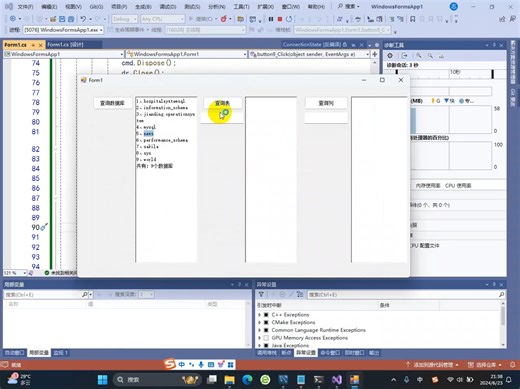520x389 pixels.
Task: Click the navigate backward icon in toolbar
Action: point(13,19)
